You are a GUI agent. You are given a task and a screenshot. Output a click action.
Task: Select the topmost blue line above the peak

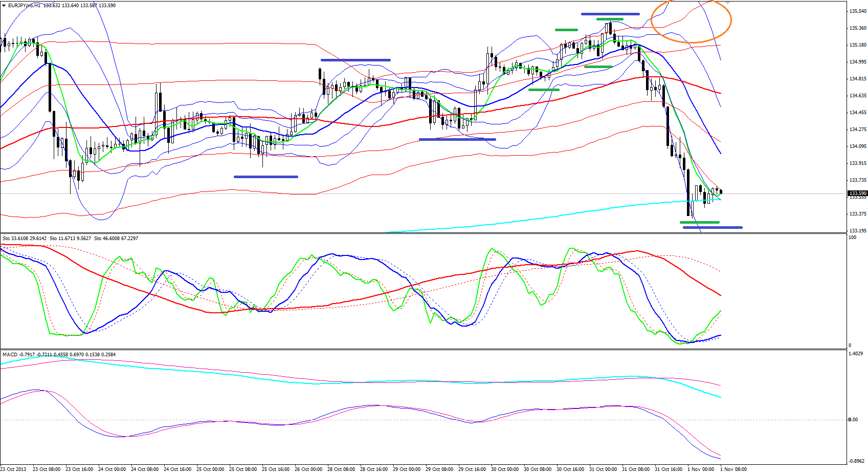610,14
